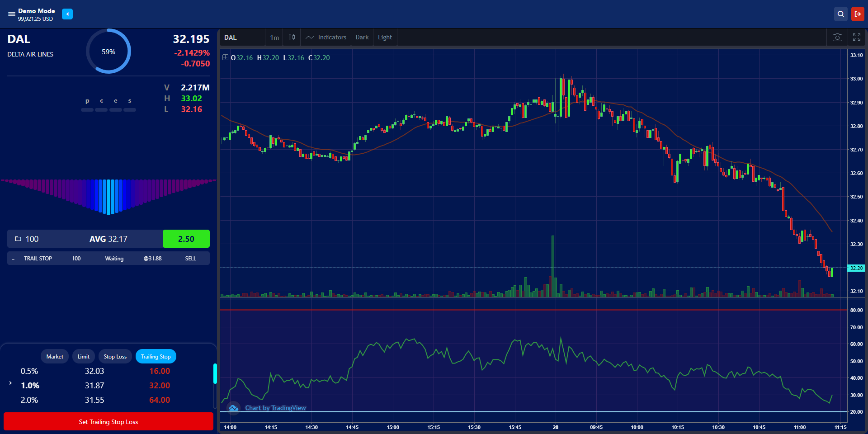
Task: Click the position size 100 icon
Action: coord(18,239)
